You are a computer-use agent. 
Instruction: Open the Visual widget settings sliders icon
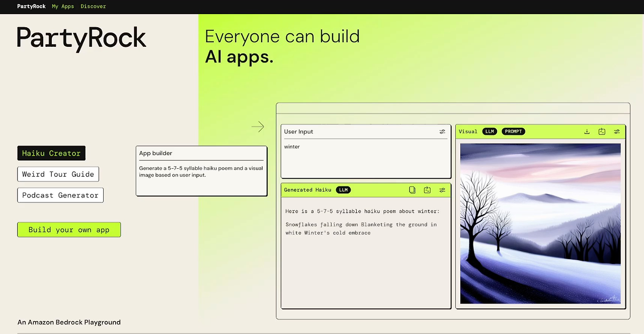[x=617, y=131]
